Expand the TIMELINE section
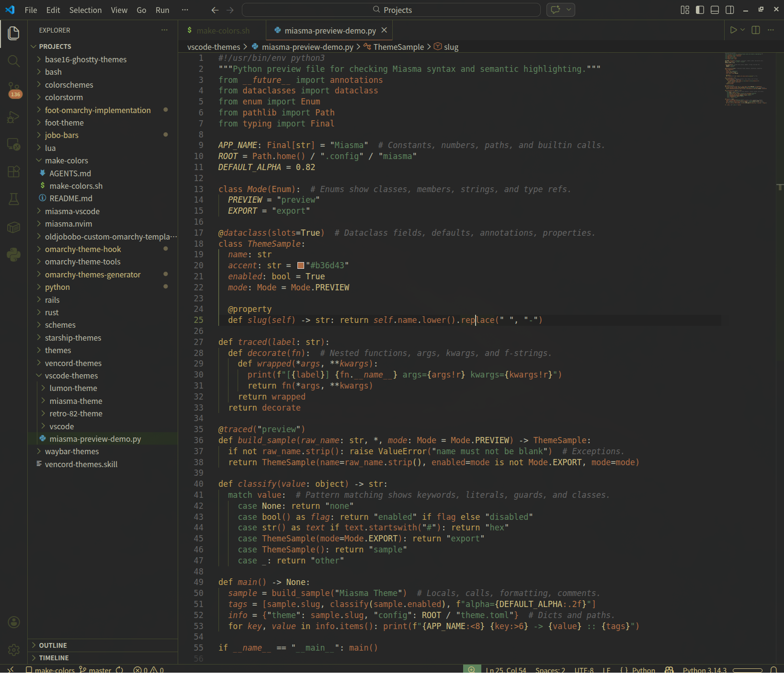This screenshot has width=784, height=677. coord(102,658)
